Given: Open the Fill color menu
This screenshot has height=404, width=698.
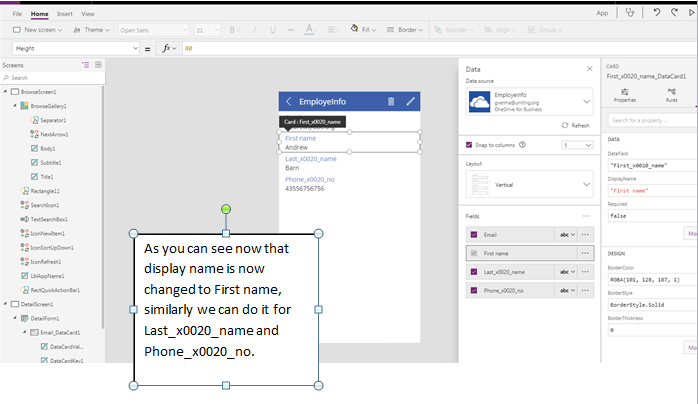Looking at the screenshot, I should (363, 30).
